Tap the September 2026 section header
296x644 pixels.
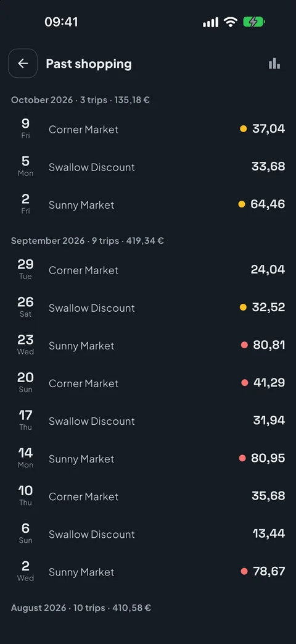[x=88, y=241]
